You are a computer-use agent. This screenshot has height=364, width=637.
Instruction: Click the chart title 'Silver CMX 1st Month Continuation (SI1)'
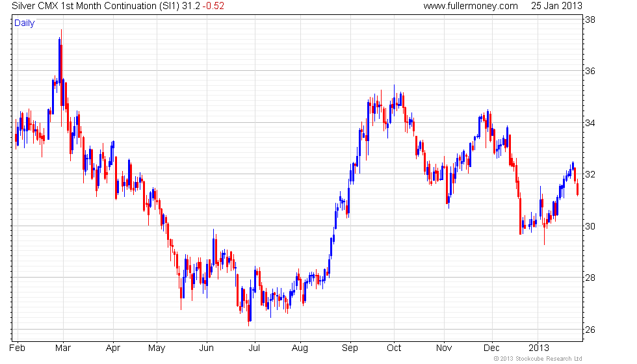coord(96,6)
